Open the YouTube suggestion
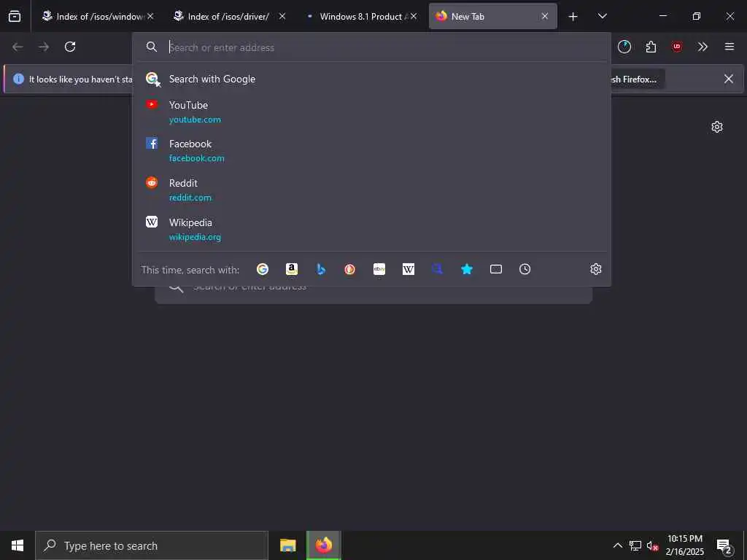747x560 pixels. click(x=371, y=112)
